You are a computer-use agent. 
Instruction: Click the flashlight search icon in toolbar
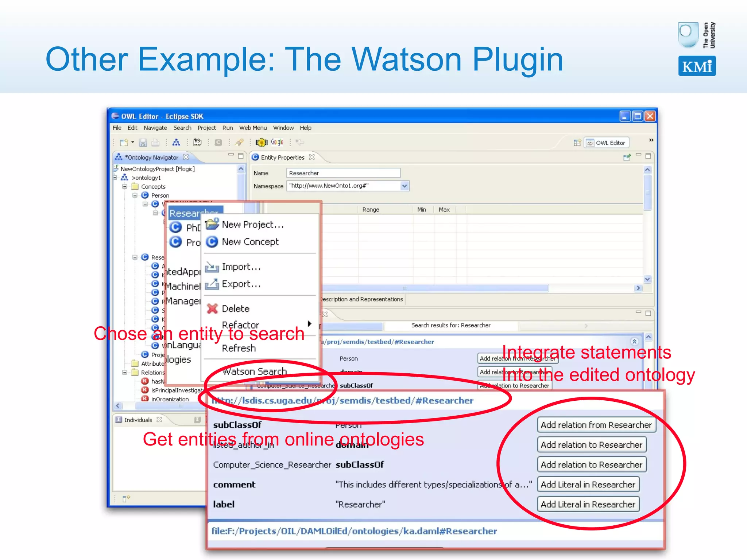[239, 143]
